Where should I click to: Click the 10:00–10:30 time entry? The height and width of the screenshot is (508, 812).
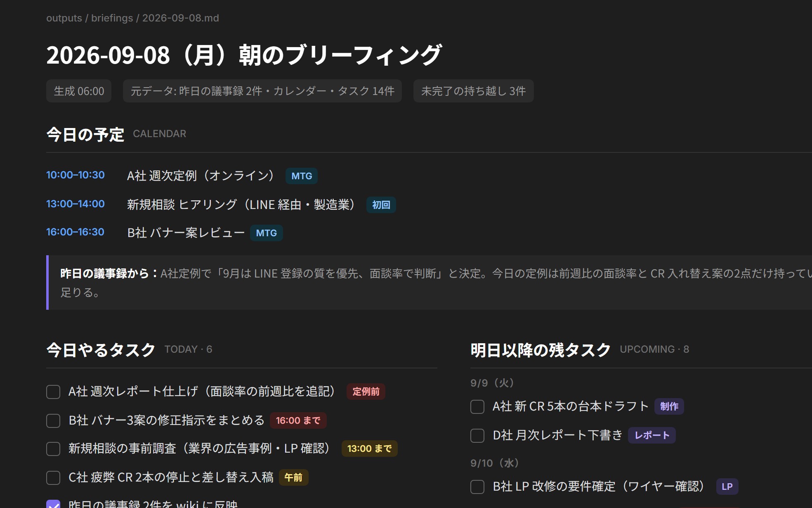76,175
